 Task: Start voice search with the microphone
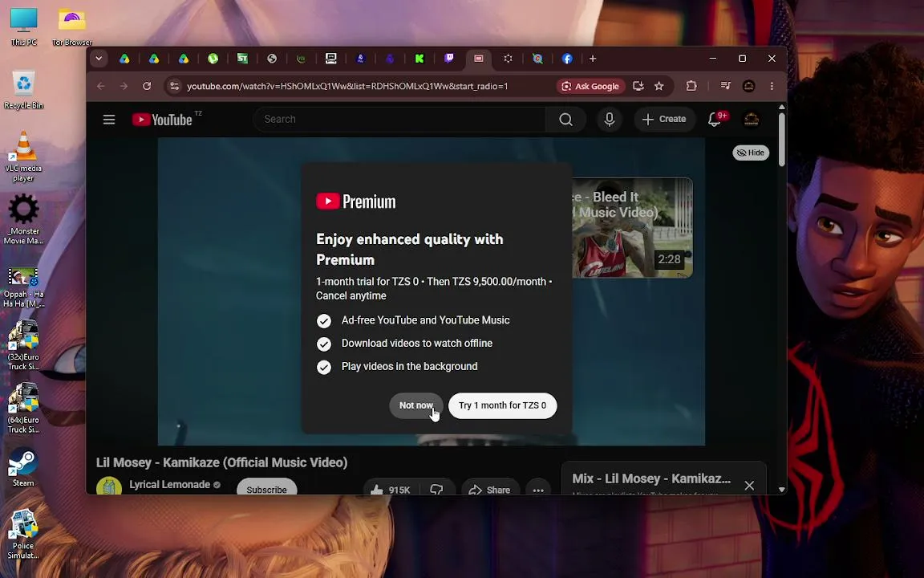coord(610,120)
